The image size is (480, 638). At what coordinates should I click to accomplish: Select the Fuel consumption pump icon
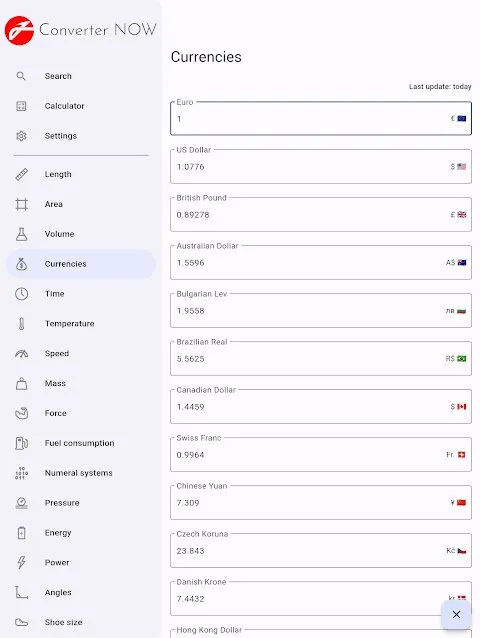point(22,443)
